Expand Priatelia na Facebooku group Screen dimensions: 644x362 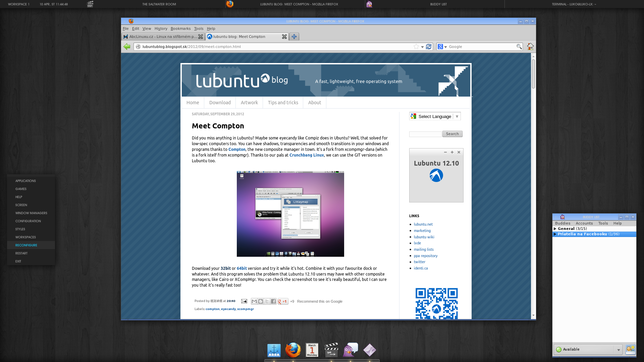pos(555,234)
